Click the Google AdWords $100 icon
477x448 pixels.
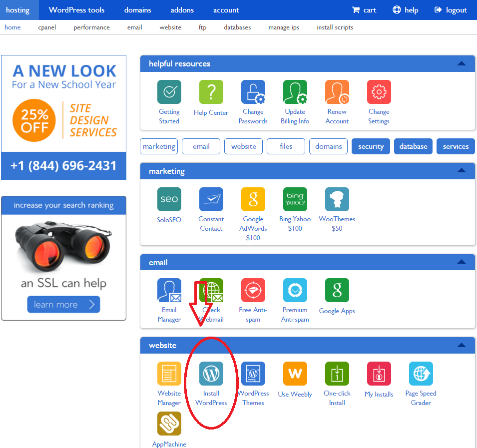[x=253, y=199]
